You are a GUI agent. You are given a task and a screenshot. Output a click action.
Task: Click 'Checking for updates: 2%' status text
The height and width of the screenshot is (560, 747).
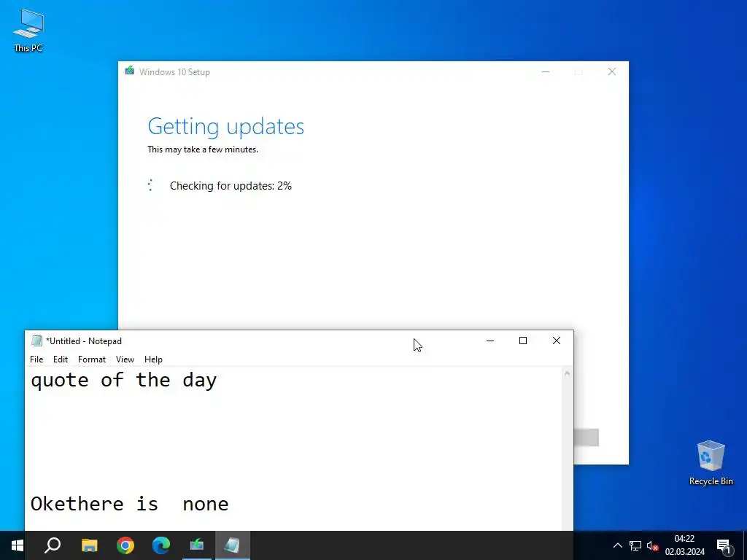231,186
